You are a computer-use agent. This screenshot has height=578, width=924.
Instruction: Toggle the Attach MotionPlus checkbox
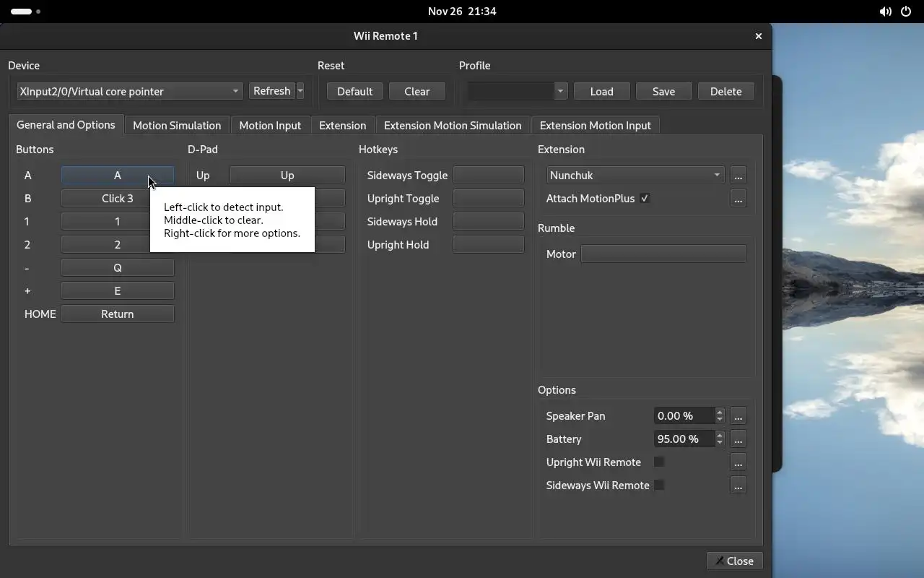tap(645, 198)
